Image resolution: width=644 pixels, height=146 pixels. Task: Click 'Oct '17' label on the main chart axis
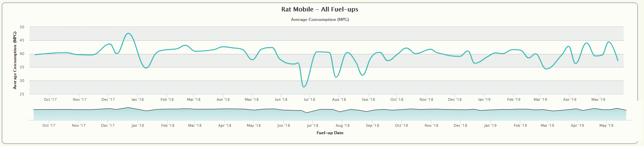click(50, 99)
